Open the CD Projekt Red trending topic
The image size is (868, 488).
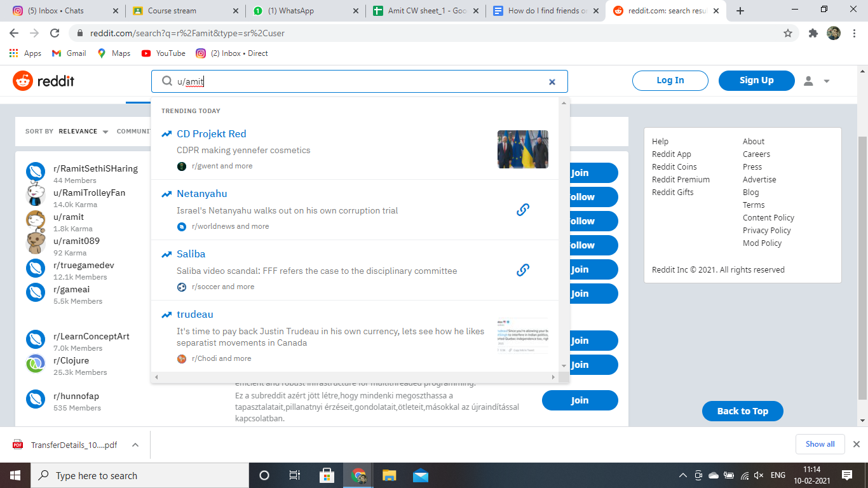click(x=212, y=134)
